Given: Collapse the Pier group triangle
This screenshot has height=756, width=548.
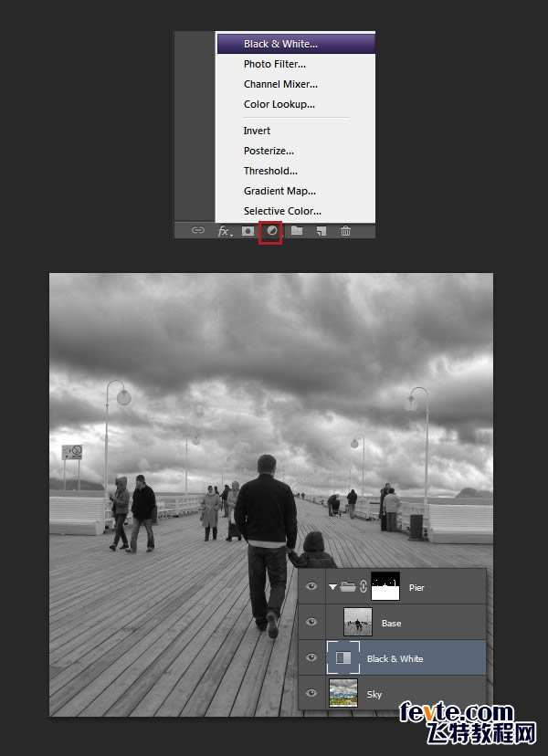Looking at the screenshot, I should pyautogui.click(x=332, y=587).
